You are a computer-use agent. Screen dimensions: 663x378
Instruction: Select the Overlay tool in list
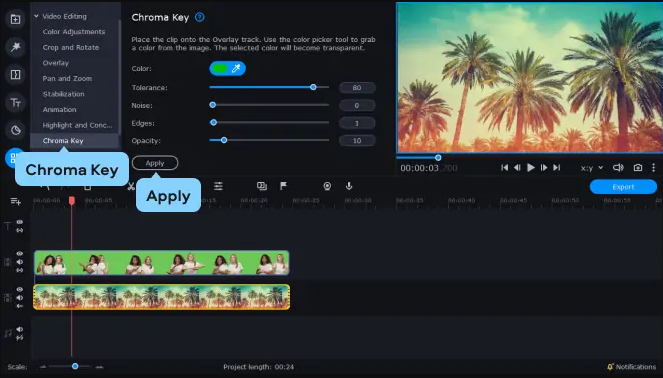[55, 63]
